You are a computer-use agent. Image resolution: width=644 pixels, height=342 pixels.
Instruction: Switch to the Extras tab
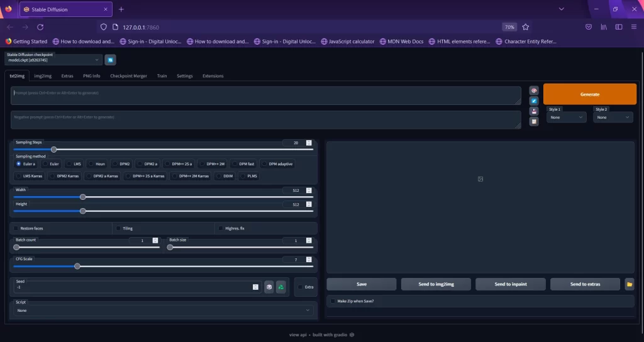click(x=67, y=76)
